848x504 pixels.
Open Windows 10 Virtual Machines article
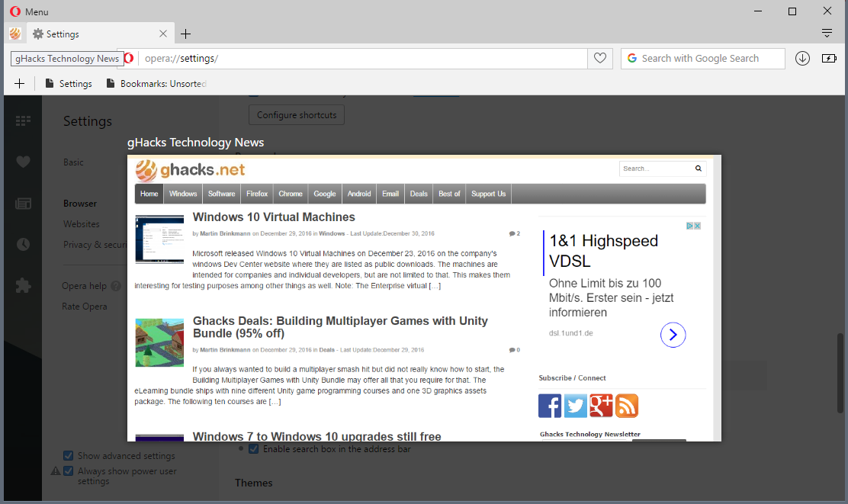[x=274, y=217]
